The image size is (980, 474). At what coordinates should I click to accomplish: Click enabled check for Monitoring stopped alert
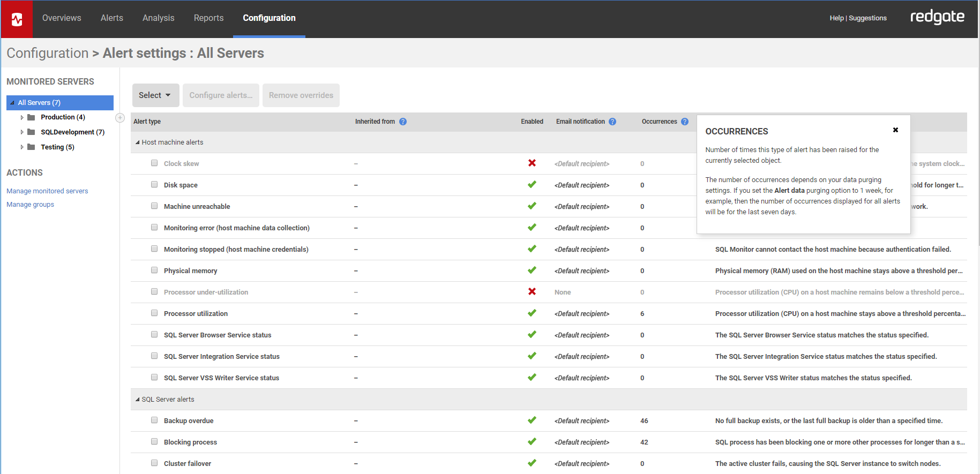click(x=532, y=249)
